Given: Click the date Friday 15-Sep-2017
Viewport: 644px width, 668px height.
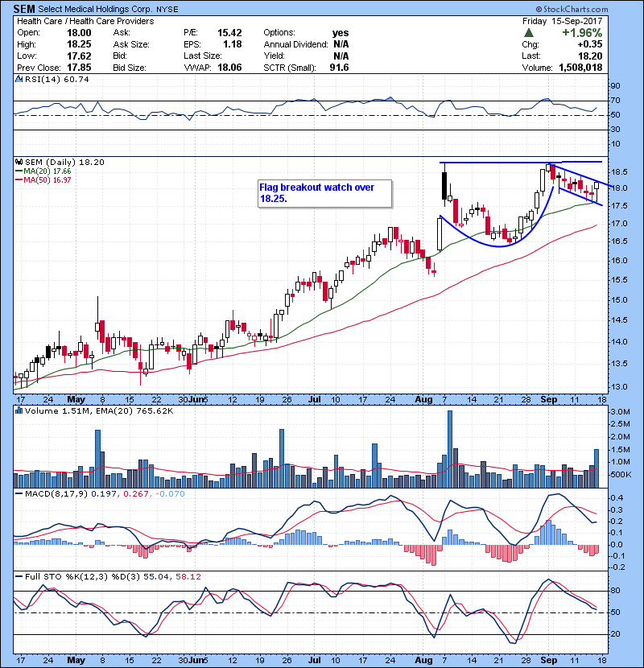Looking at the screenshot, I should tap(562, 21).
